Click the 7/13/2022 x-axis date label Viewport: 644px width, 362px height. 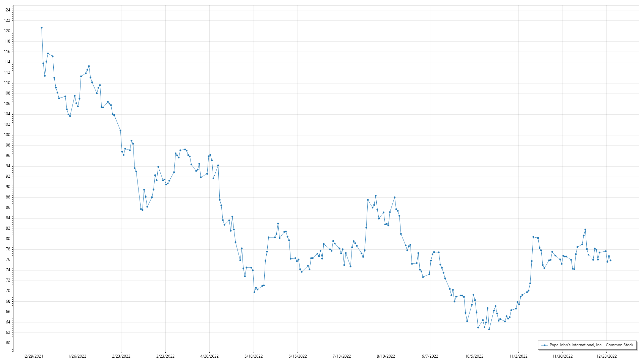coord(342,356)
